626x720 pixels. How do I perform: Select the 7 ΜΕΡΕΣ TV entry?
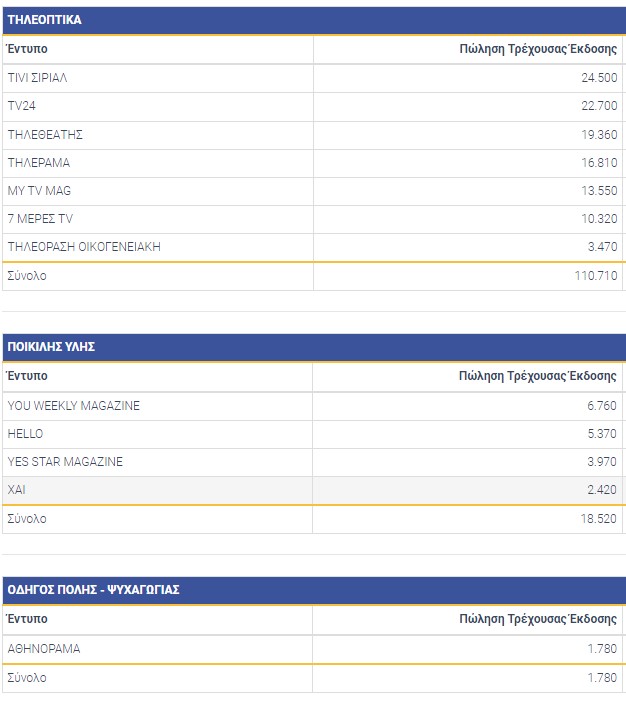click(40, 218)
